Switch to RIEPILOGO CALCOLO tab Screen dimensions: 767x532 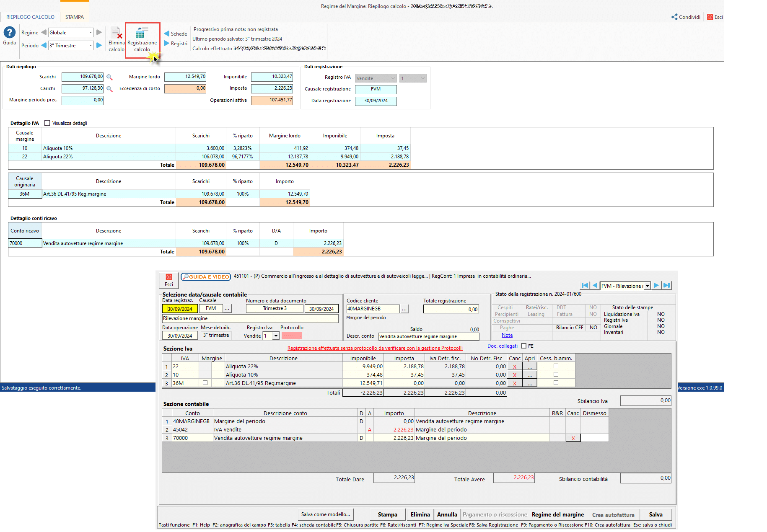[x=30, y=17]
